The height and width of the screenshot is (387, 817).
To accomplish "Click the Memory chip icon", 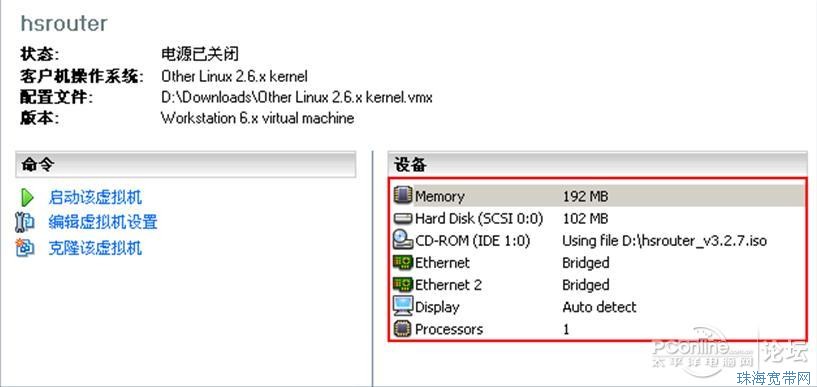I will [x=403, y=196].
